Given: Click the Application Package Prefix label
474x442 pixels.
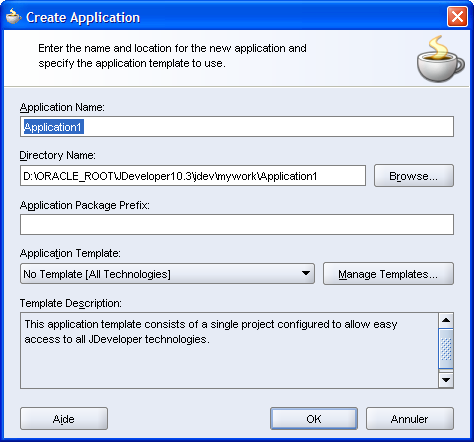Looking at the screenshot, I should (85, 205).
